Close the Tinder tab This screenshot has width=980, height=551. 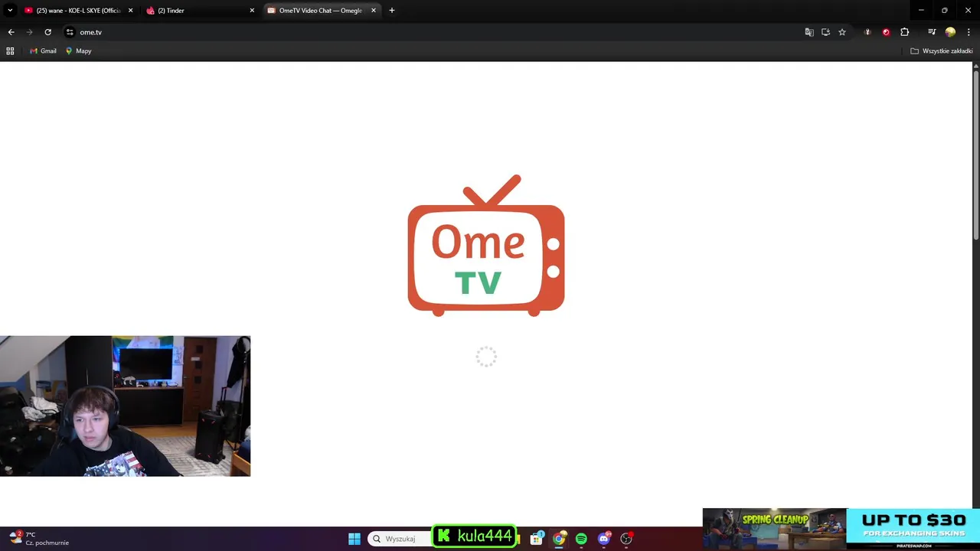tap(252, 11)
